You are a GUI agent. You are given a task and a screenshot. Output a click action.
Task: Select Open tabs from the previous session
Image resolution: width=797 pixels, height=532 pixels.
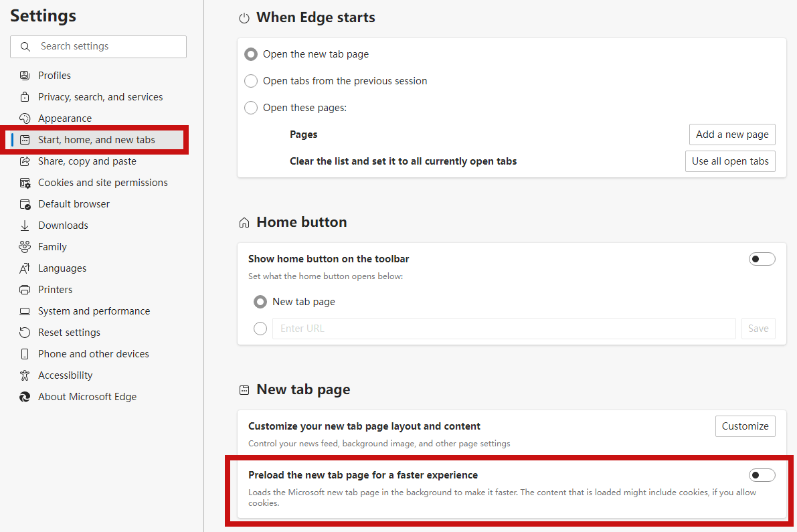click(x=251, y=81)
